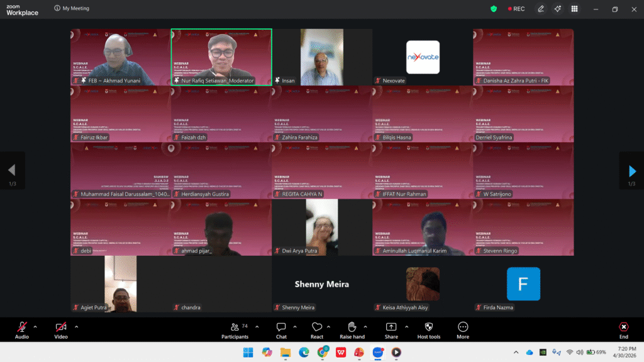Select Firda Nazma avatar tile
Image resolution: width=644 pixels, height=362 pixels.
tap(523, 283)
